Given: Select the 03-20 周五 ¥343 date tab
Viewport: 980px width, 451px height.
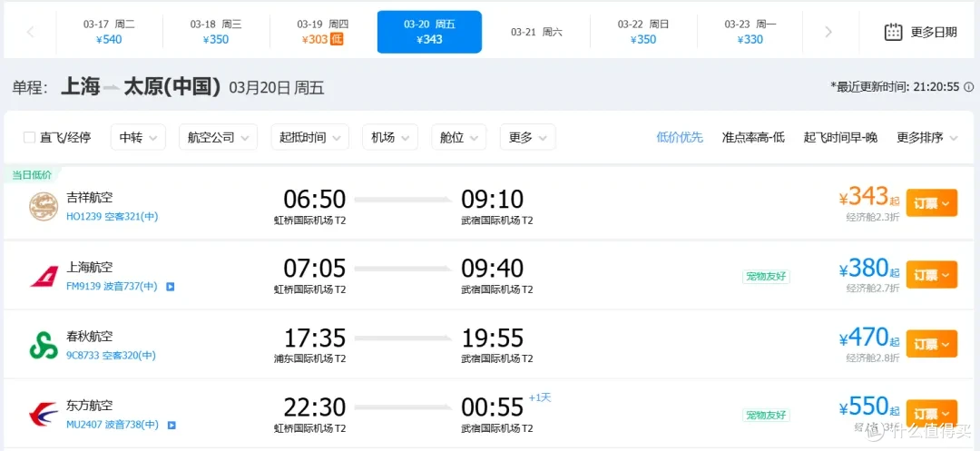Looking at the screenshot, I should click(x=429, y=32).
